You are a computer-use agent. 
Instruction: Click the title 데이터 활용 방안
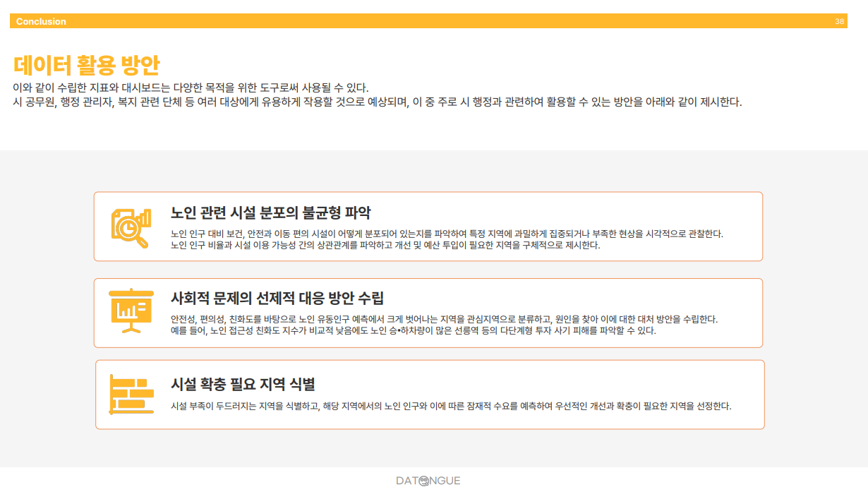pyautogui.click(x=86, y=65)
